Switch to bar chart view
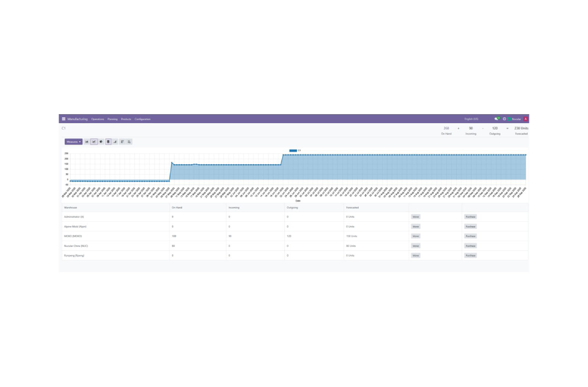Viewport: 588px width, 387px height. [87, 142]
